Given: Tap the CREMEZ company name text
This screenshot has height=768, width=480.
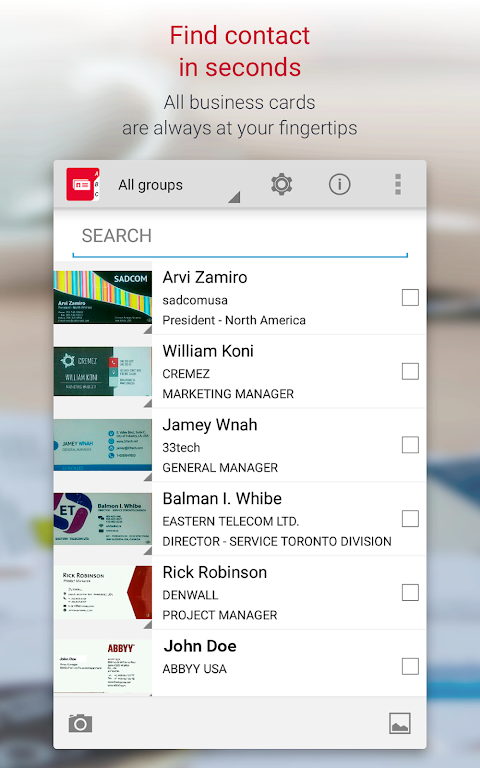Looking at the screenshot, I should pos(186,374).
